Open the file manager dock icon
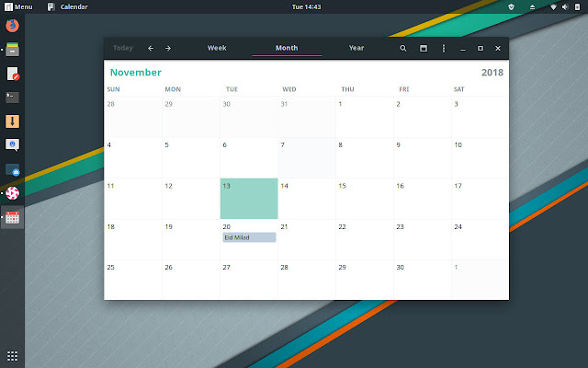 [x=12, y=49]
